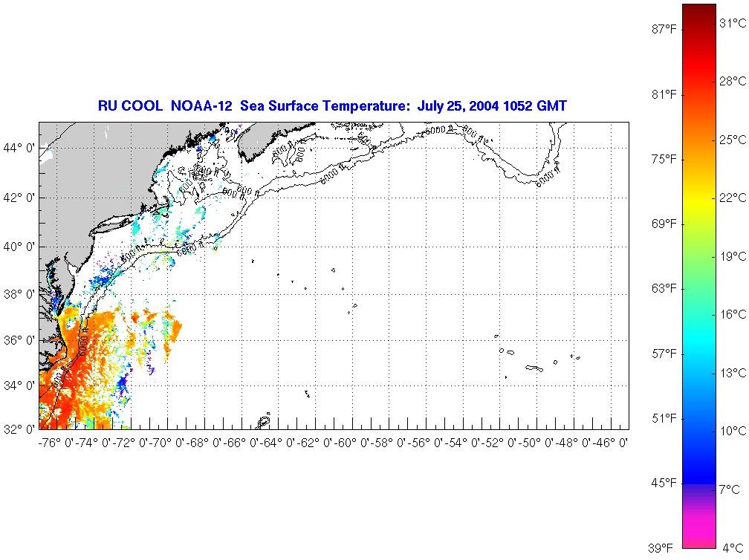
Task: Click the 25°C colorbar label
Action: tap(733, 140)
